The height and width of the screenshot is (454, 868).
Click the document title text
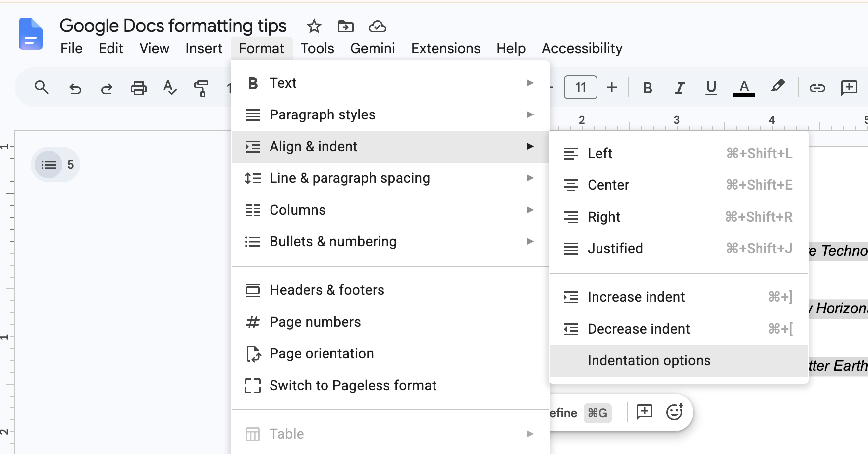point(173,26)
